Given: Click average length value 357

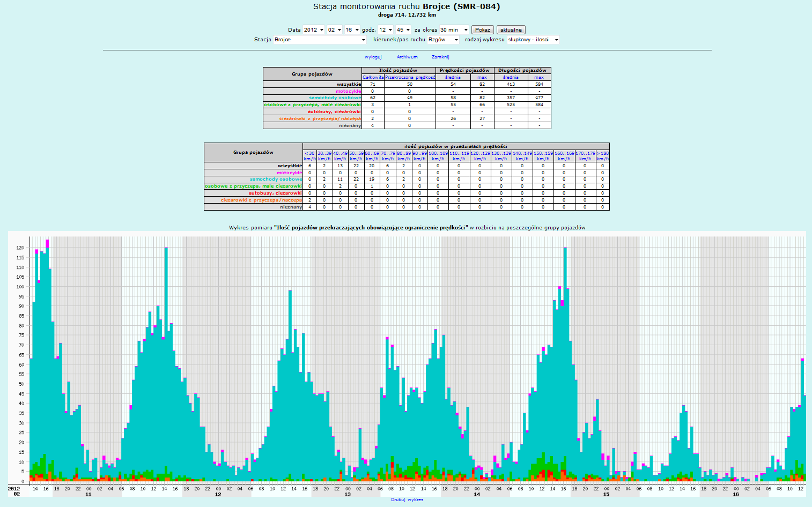Looking at the screenshot, I should point(511,98).
